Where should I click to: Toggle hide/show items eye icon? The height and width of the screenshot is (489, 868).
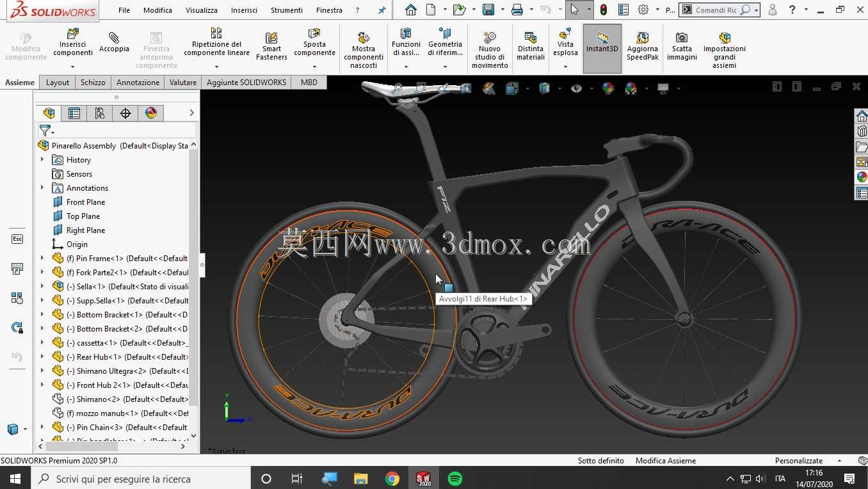click(x=576, y=88)
